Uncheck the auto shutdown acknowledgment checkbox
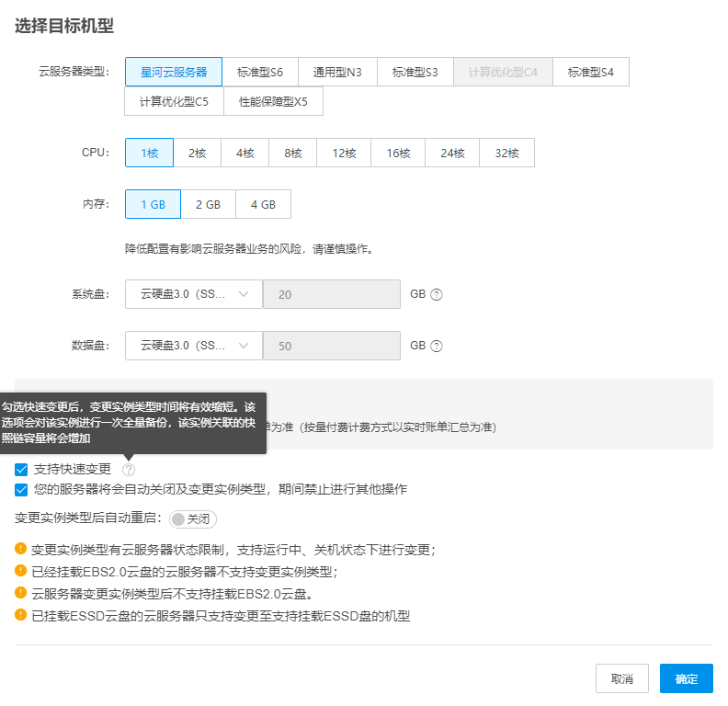The height and width of the screenshot is (706, 728). (x=21, y=490)
